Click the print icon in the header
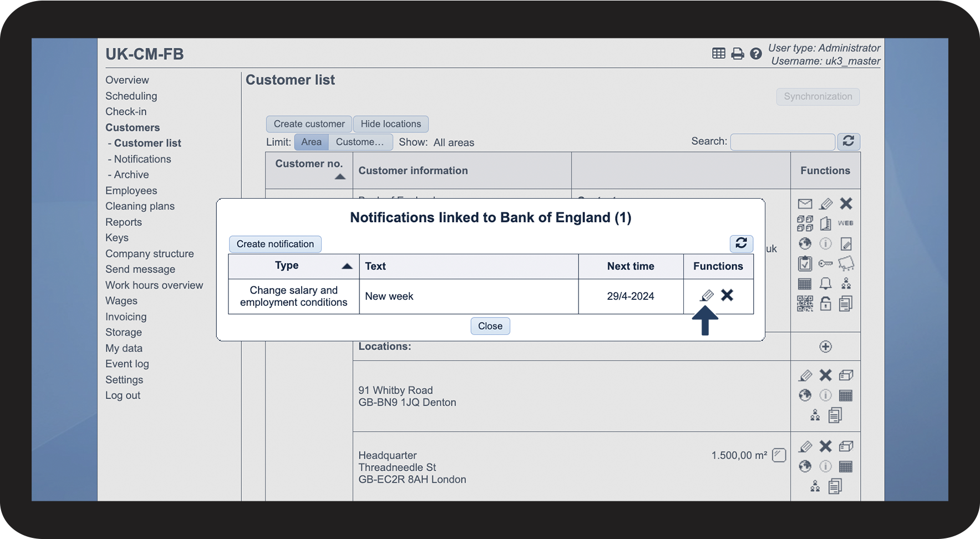The image size is (980, 539). (737, 54)
